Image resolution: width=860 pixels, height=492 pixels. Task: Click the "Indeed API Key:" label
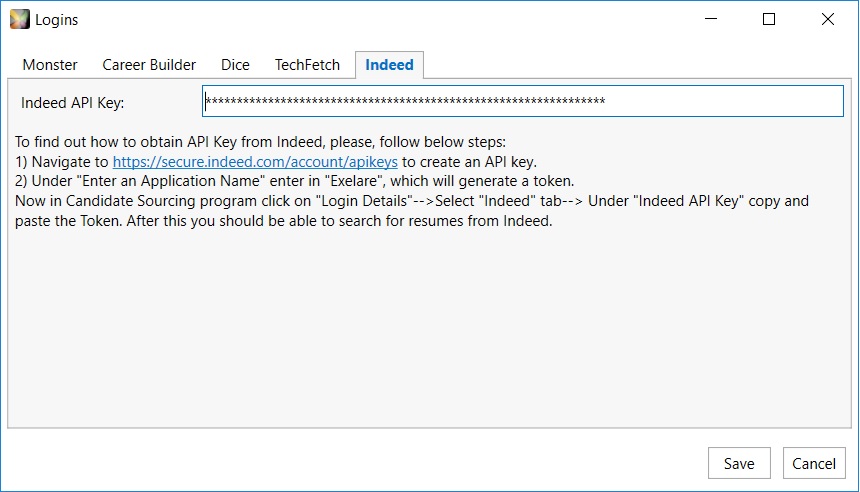point(72,103)
